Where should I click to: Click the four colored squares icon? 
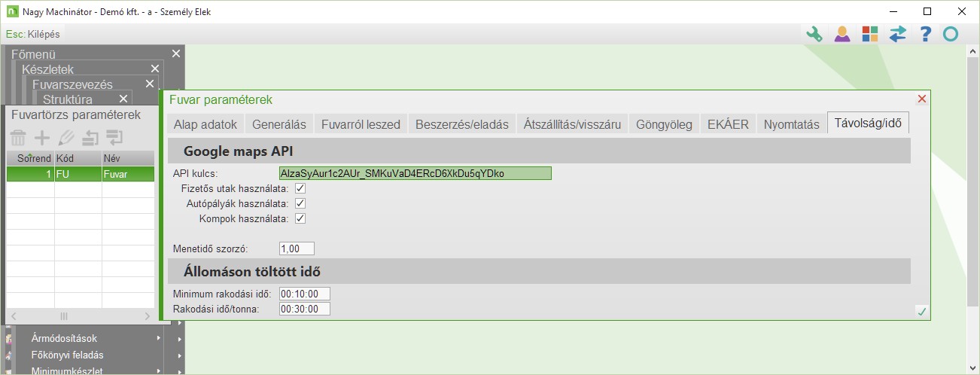tap(870, 34)
